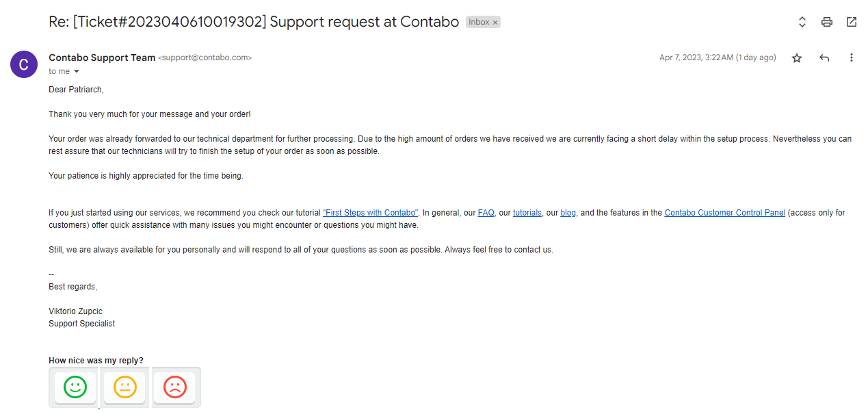
Task: Rate reply with the orange neutral face
Action: point(125,387)
